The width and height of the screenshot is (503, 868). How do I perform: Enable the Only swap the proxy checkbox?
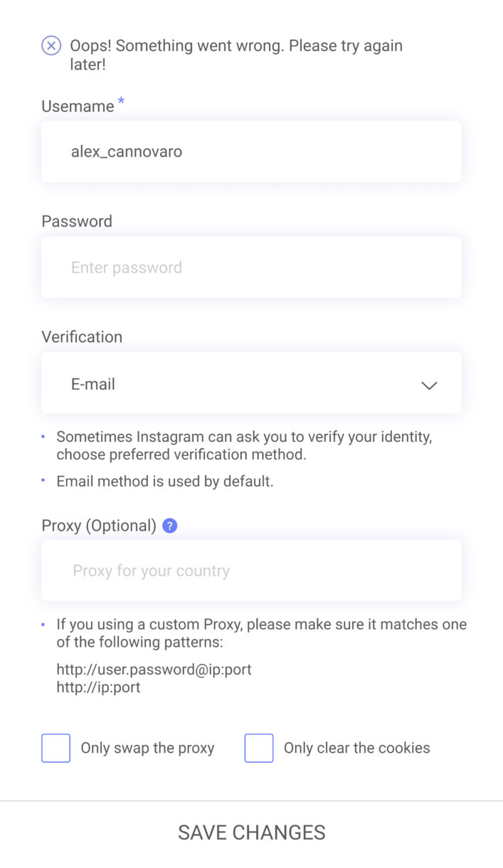pyautogui.click(x=56, y=748)
